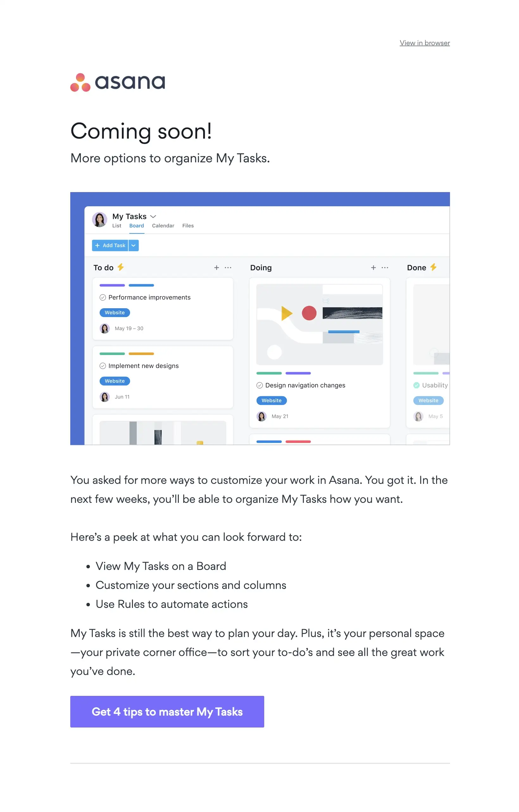Select the Add Task plus icon
The width and height of the screenshot is (519, 812).
coord(97,246)
